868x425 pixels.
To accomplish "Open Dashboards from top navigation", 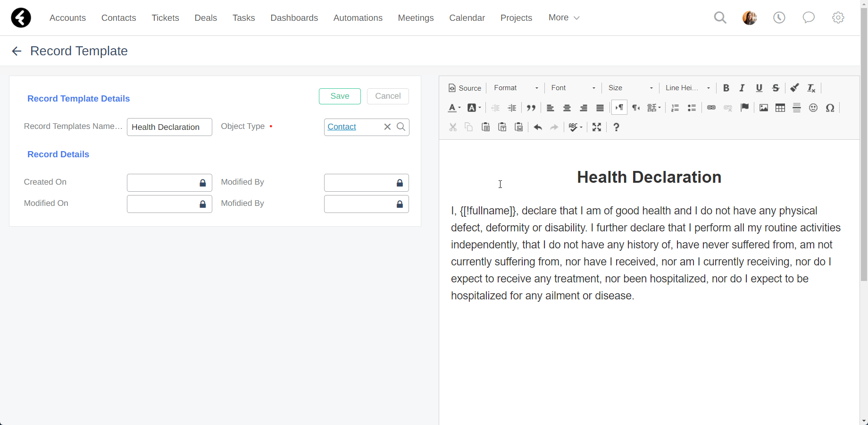I will (294, 17).
